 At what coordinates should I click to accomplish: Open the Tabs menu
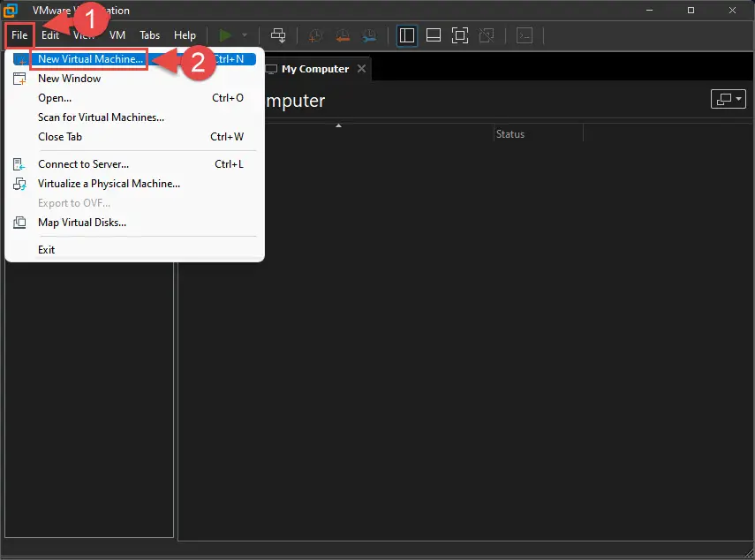tap(150, 35)
